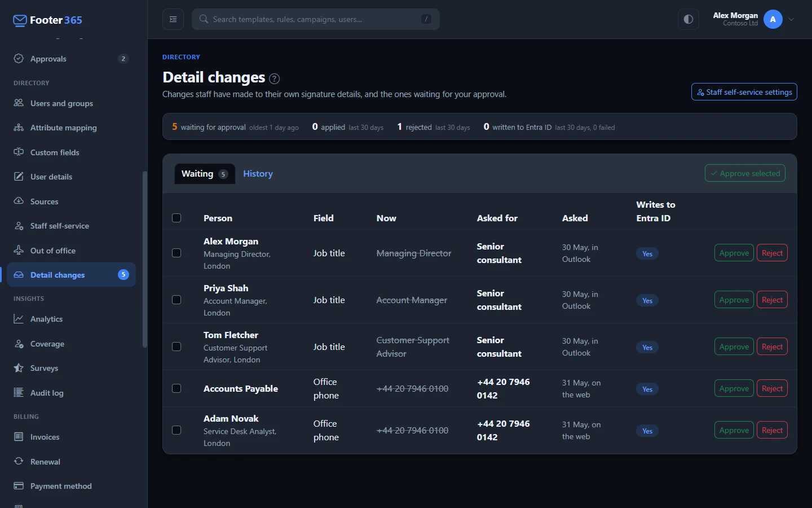Reject Alex Morgan's change request
812x508 pixels.
click(x=772, y=253)
